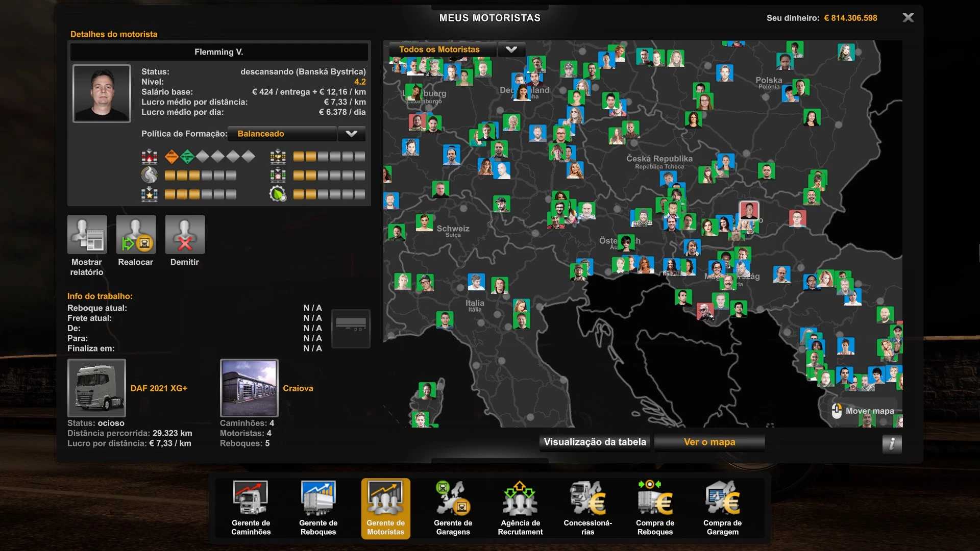Click the Realocar driver icon
Viewport: 980px width, 551px height.
136,235
